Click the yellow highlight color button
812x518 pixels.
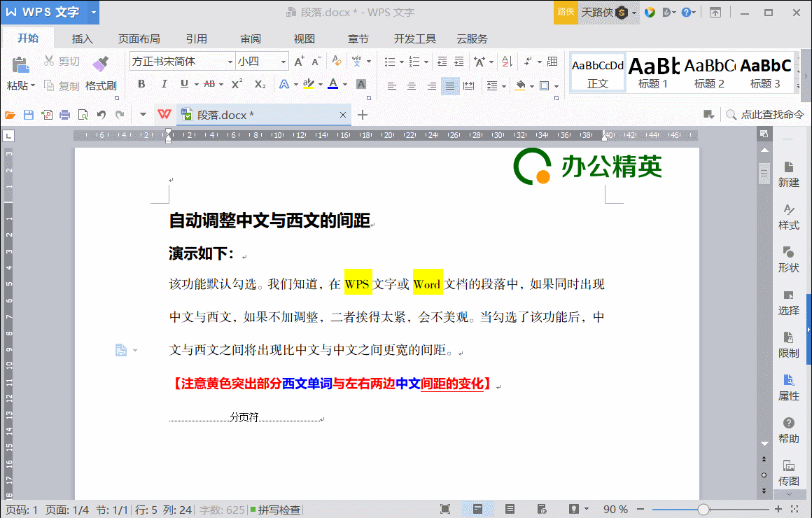pyautogui.click(x=309, y=84)
